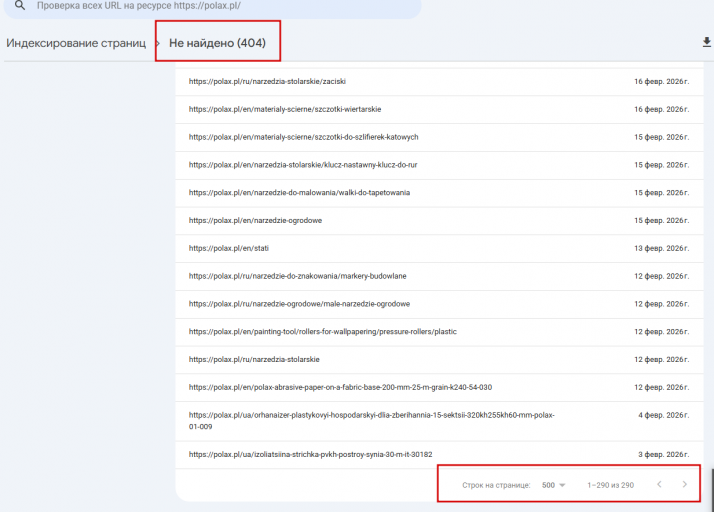This screenshot has height=512, width=714.
Task: Select URL narzedzia-stolarskie/zaciski row
Action: (x=439, y=82)
